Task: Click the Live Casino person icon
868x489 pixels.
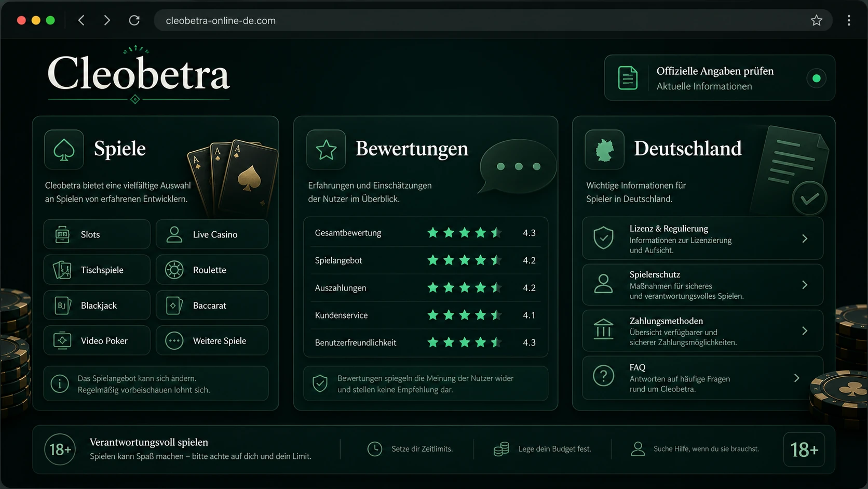Action: 174,234
